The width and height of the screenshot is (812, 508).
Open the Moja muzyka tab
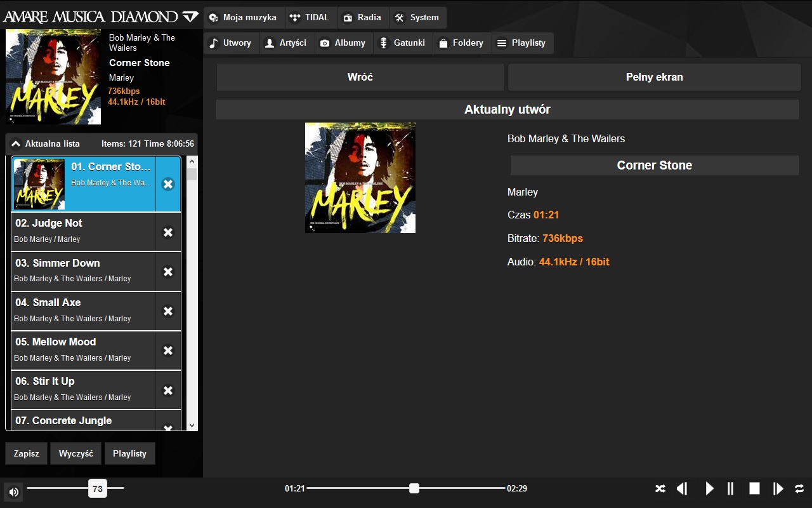244,18
